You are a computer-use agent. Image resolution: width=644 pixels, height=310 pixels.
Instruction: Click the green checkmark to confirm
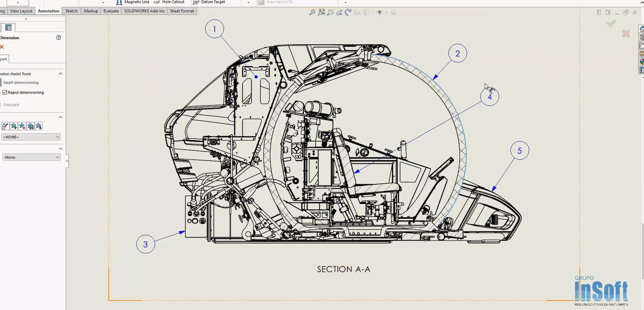pyautogui.click(x=611, y=24)
